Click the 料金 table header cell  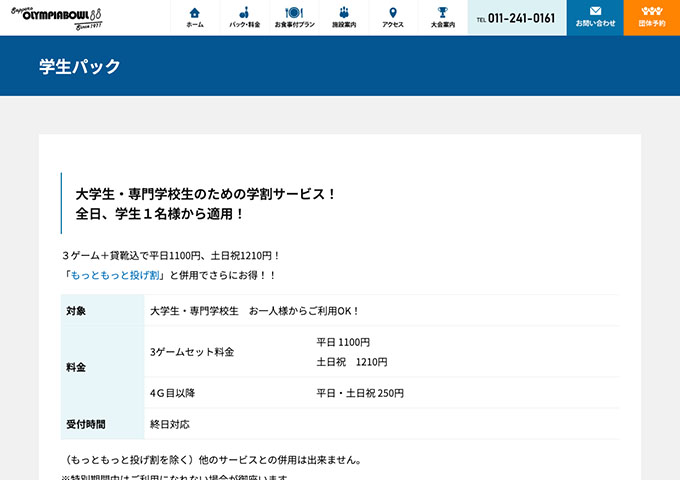click(x=102, y=367)
